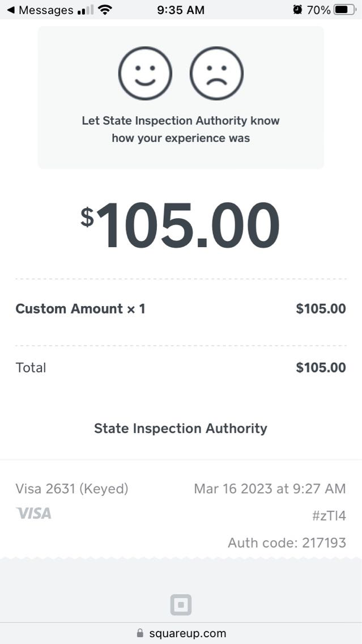Image resolution: width=362 pixels, height=644 pixels.
Task: Tap the Custom Amount × 1 line item
Action: coord(80,309)
